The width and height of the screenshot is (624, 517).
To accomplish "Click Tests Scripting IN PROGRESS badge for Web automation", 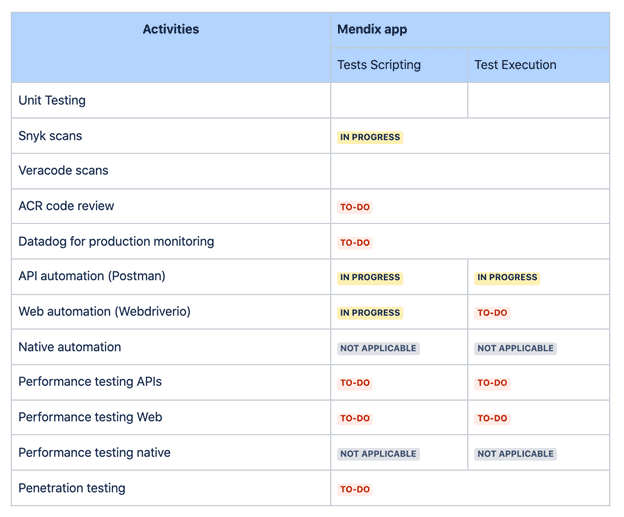I will click(x=370, y=312).
